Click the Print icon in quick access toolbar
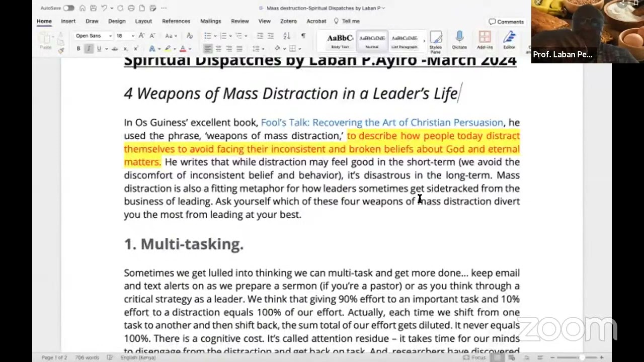644x362 pixels. [x=131, y=8]
